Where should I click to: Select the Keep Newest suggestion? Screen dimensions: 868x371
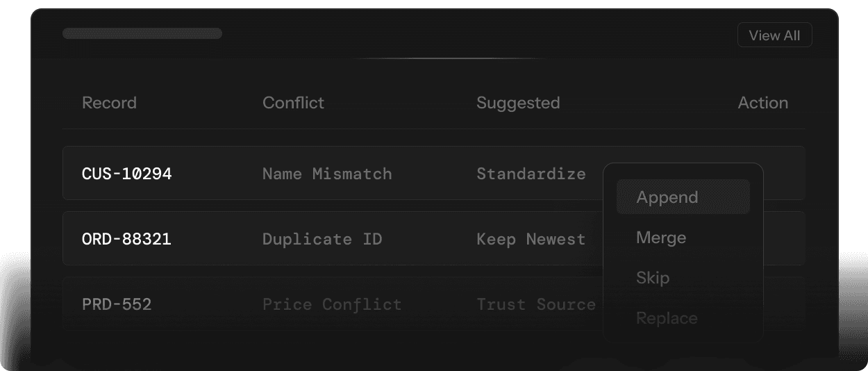pos(531,239)
